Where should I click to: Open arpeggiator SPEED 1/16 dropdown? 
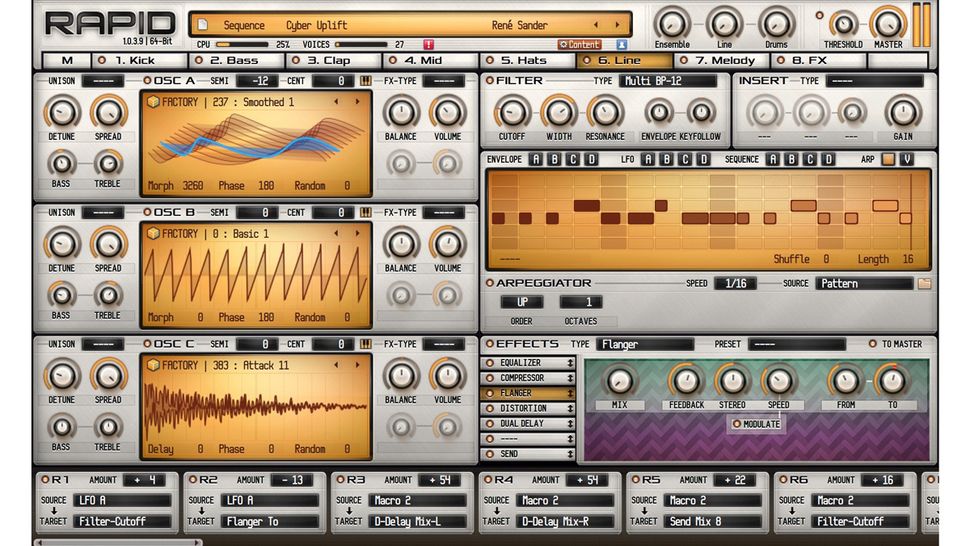click(x=736, y=283)
